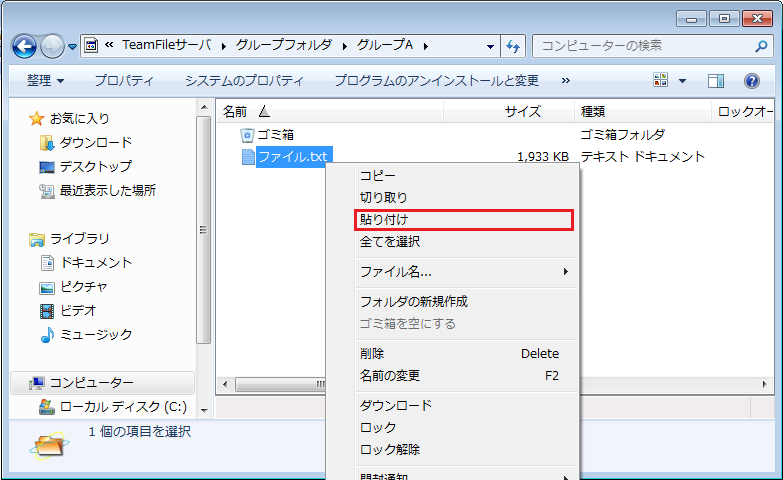Open ローカル ディスク (C:) drive
This screenshot has width=783, height=480.
[x=122, y=406]
